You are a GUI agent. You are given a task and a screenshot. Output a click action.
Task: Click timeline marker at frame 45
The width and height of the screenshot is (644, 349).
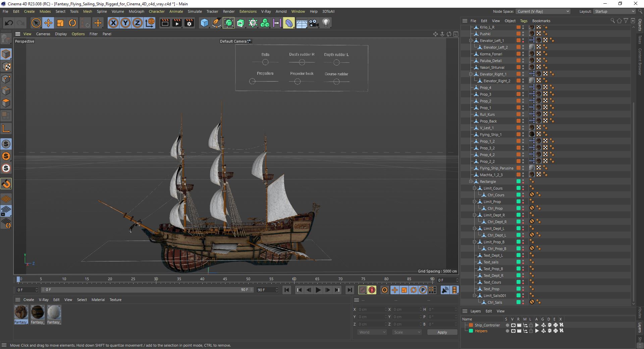click(225, 280)
